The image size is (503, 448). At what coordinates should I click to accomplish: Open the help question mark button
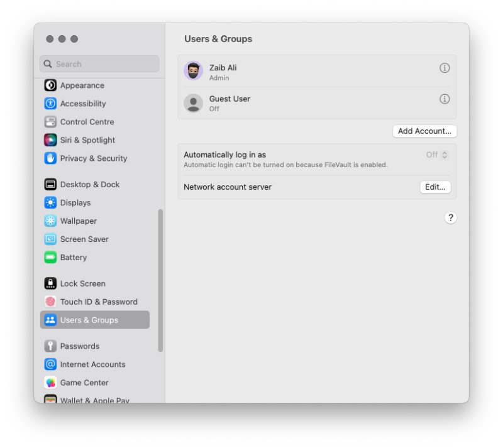pyautogui.click(x=450, y=218)
